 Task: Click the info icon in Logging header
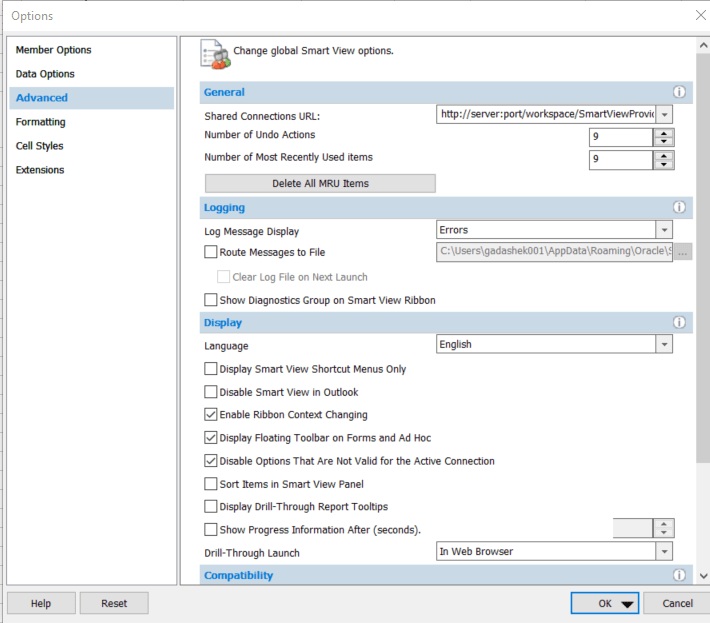pos(679,208)
